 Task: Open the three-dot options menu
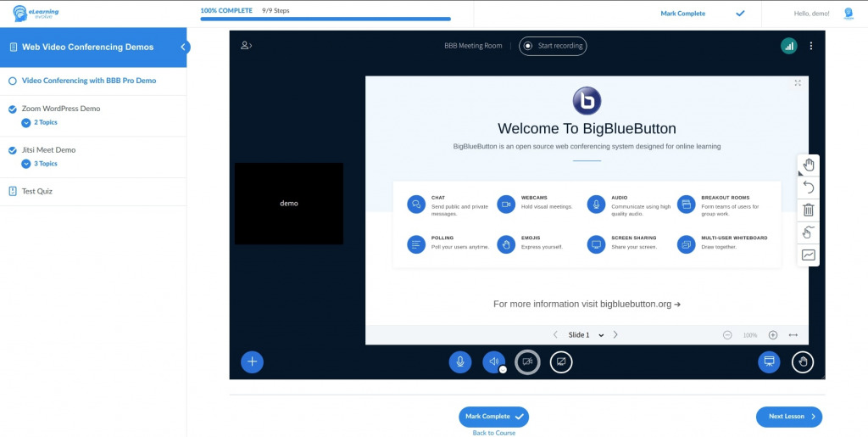click(x=811, y=46)
